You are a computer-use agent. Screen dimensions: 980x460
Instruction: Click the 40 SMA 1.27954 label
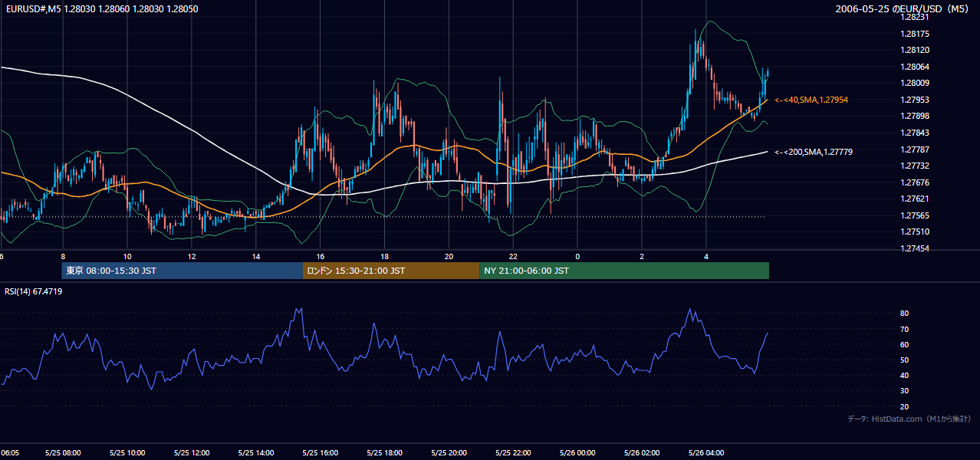point(811,100)
